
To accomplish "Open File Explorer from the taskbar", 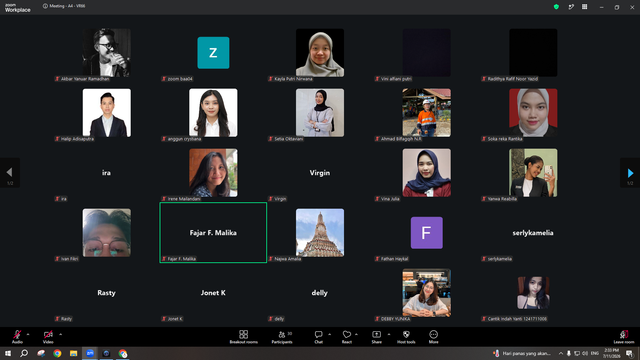I will click(x=73, y=353).
